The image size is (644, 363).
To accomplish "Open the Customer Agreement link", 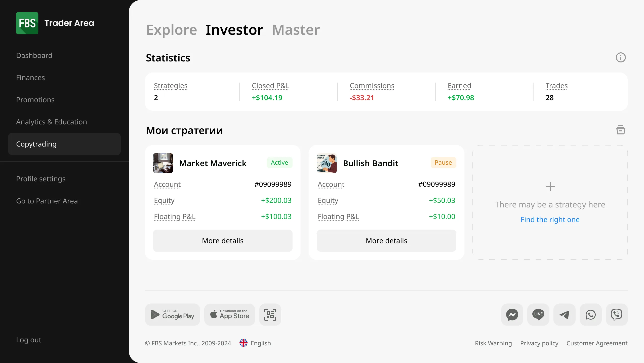I will coord(597,343).
